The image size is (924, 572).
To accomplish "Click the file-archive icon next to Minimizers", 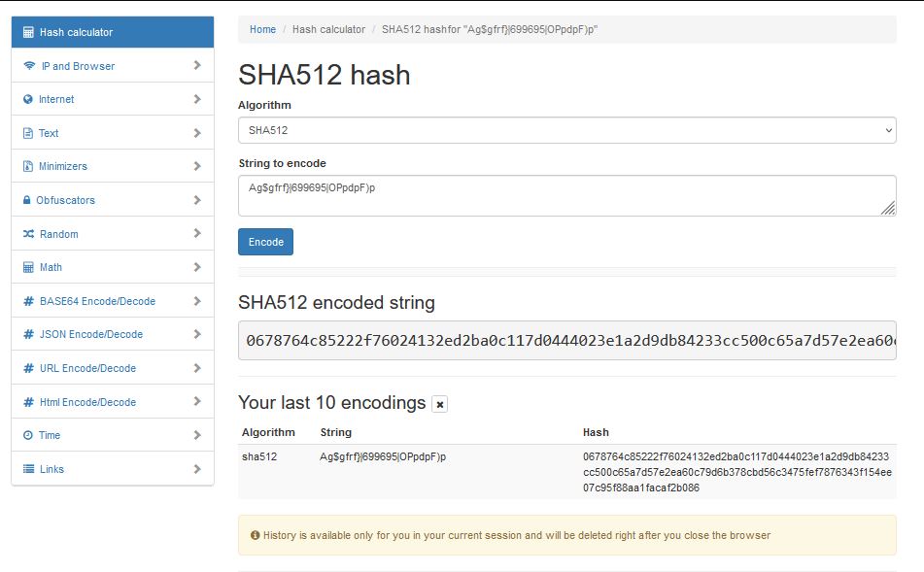I will pyautogui.click(x=28, y=166).
